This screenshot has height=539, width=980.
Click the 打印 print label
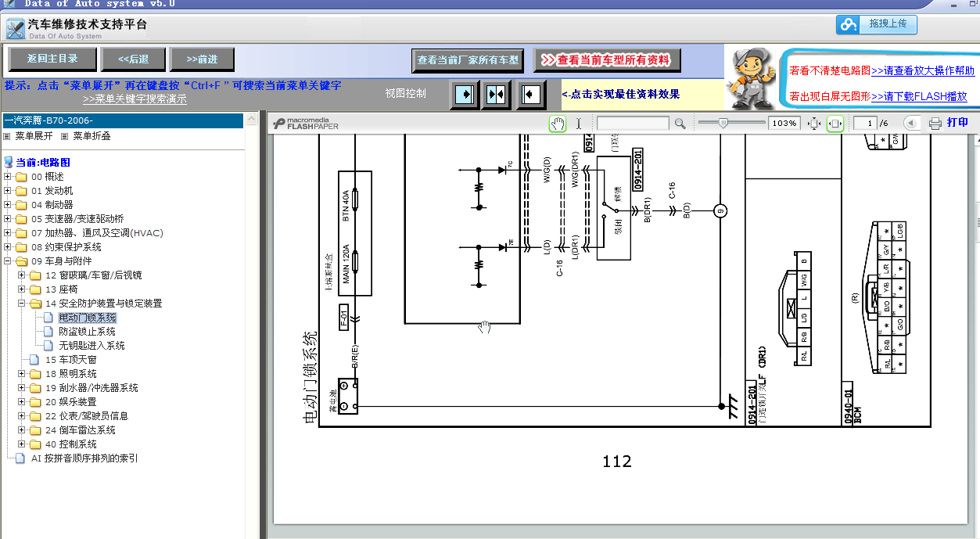click(957, 123)
